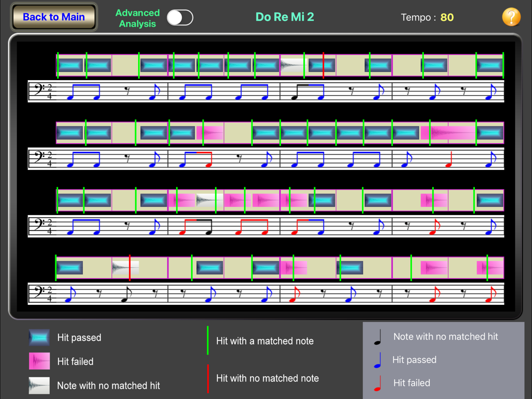Click the red note legend icon
The height and width of the screenshot is (399, 532).
377,384
